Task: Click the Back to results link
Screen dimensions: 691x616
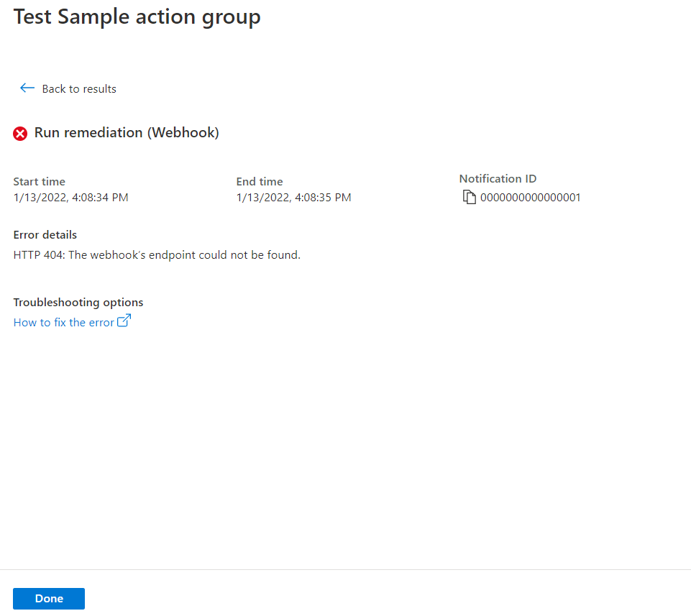Action: 79,89
